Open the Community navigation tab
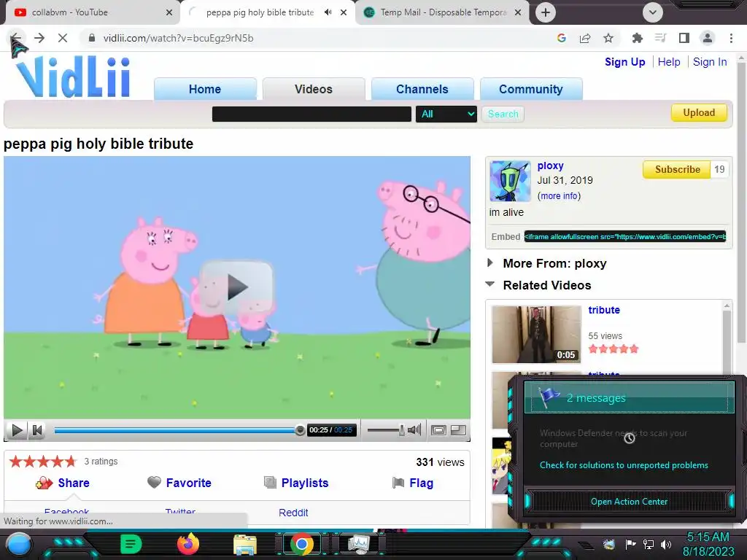The width and height of the screenshot is (747, 560). (x=531, y=89)
